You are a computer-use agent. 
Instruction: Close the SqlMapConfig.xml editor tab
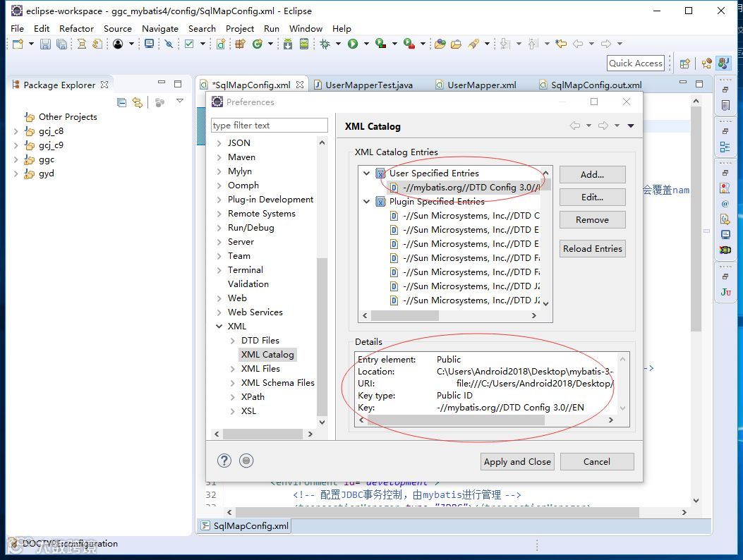point(299,85)
